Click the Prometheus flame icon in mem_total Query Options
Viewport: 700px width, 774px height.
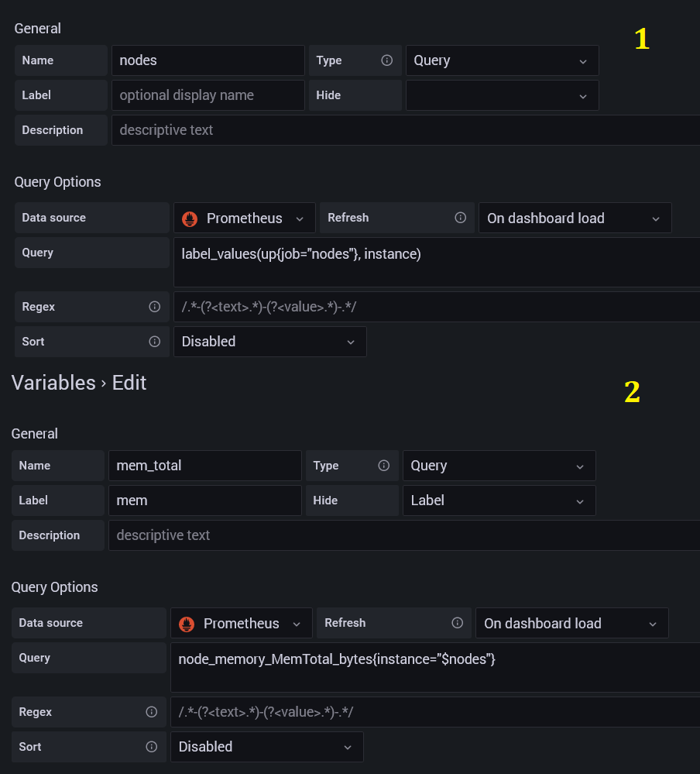[x=186, y=623]
